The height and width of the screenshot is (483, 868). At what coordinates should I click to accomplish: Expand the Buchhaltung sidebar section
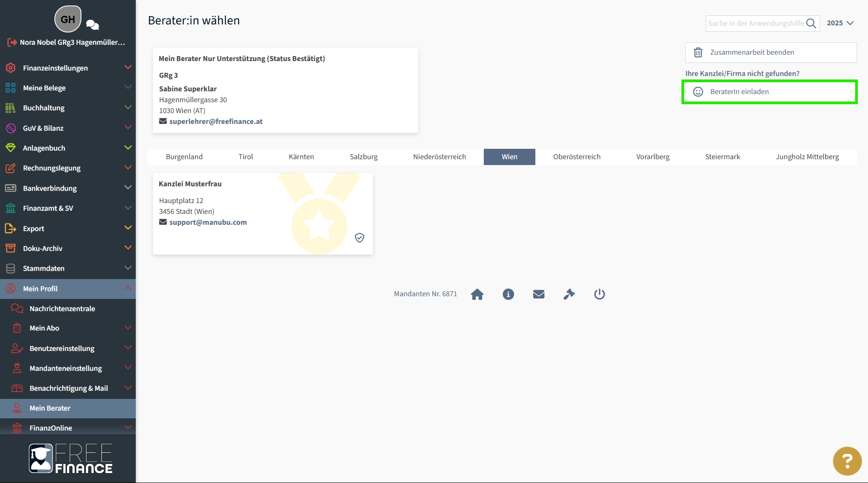[x=68, y=108]
